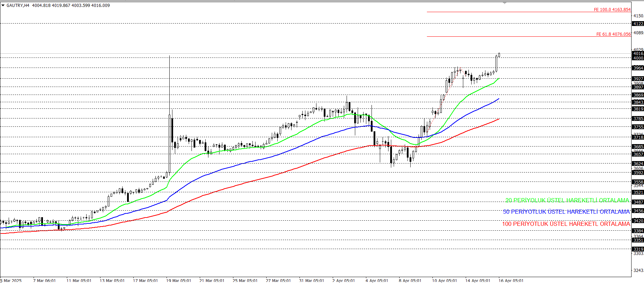Click the 3487 price level tag

638,202
